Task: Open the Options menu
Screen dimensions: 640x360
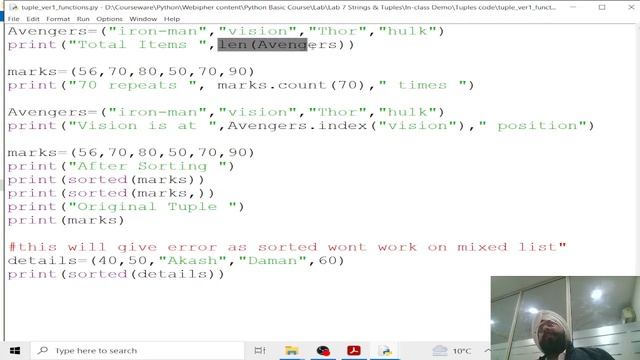Action: [109, 19]
